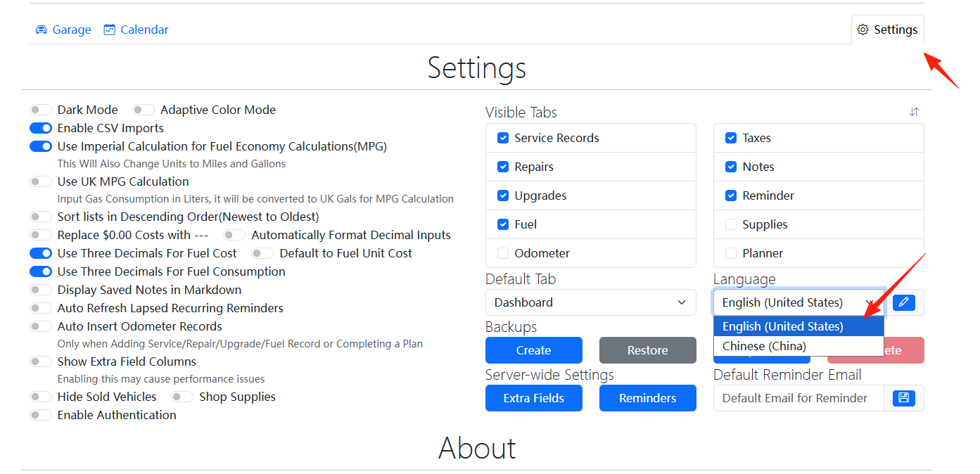
Task: Click the Create backup button
Action: 534,350
